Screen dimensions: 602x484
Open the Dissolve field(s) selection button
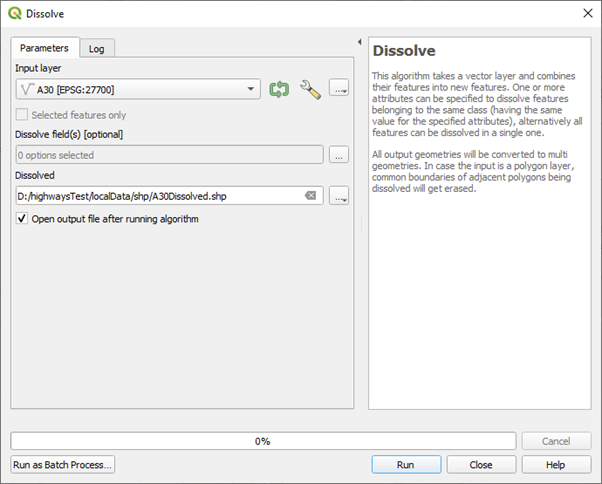tap(339, 155)
